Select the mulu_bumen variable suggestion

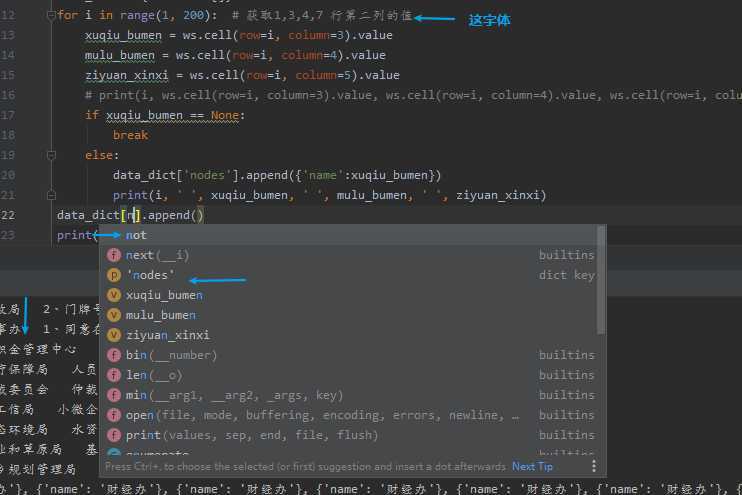point(350,315)
